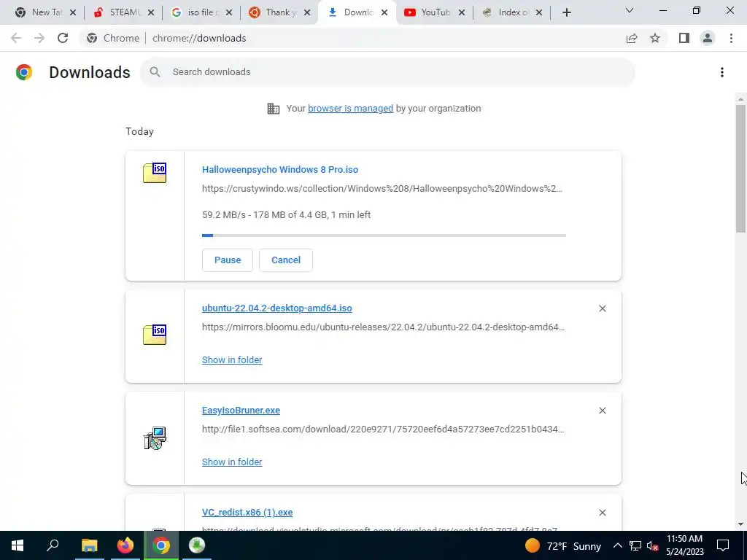Click the browser back arrow

pyautogui.click(x=16, y=38)
